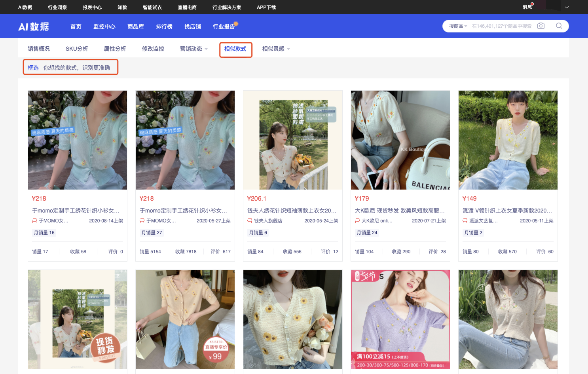The height and width of the screenshot is (374, 588).
Task: Expand the top-right account dropdown arrow
Action: 567,7
